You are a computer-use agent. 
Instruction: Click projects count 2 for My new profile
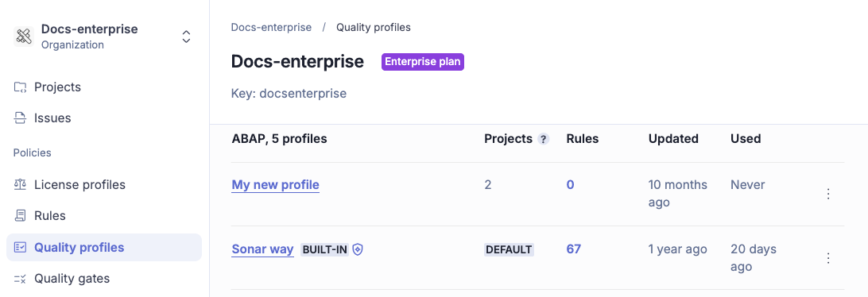coord(488,185)
